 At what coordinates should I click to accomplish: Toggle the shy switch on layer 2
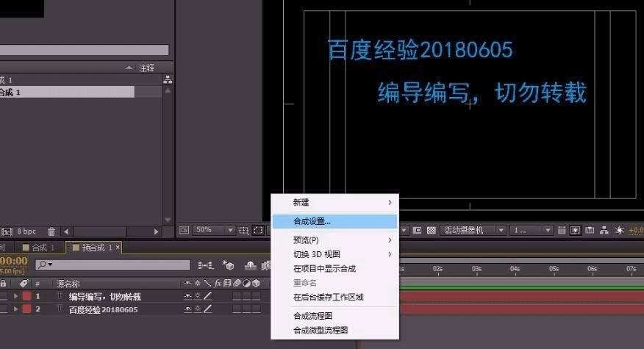tap(187, 309)
